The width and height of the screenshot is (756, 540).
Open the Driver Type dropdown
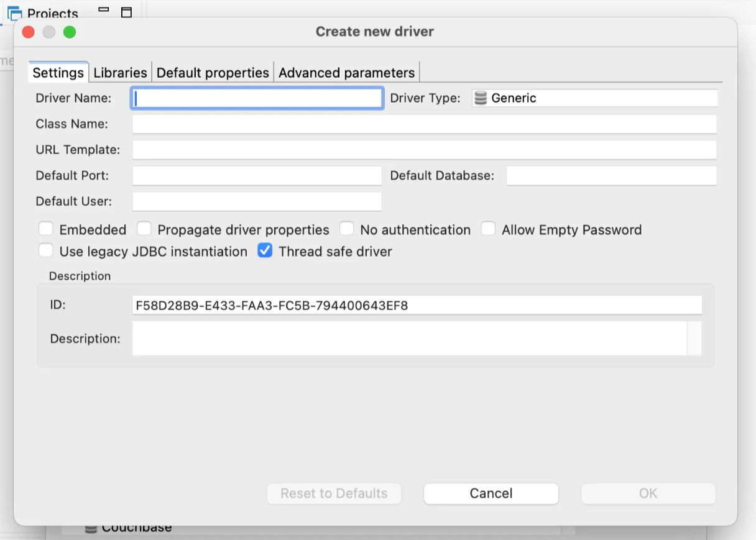coord(594,98)
